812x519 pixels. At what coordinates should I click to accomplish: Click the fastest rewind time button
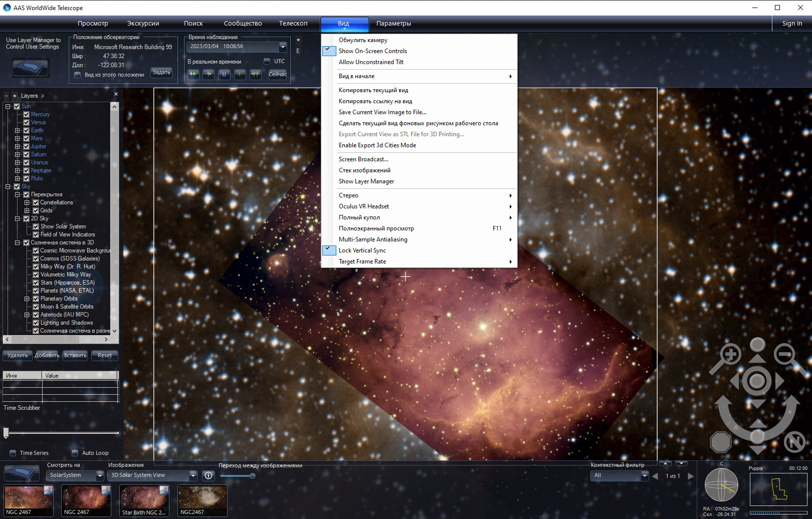[193, 74]
